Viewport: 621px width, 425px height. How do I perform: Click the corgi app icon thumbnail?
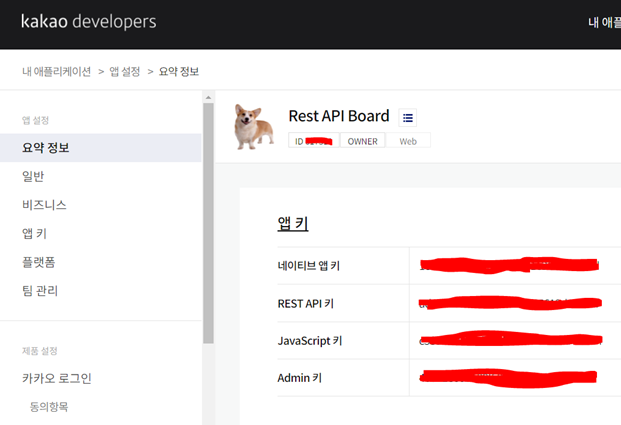pos(254,127)
